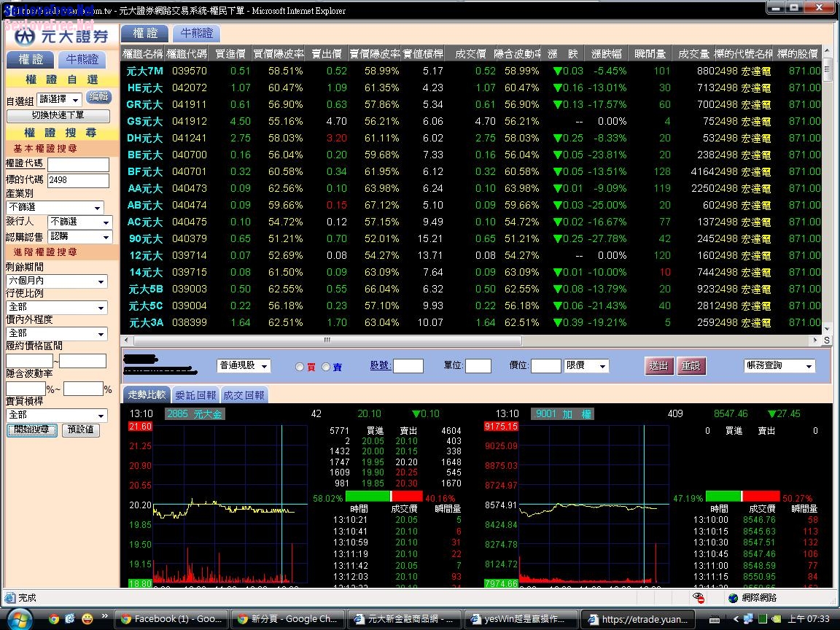The width and height of the screenshot is (840, 630).
Task: Select the 買 (buy) radio button
Action: (300, 367)
